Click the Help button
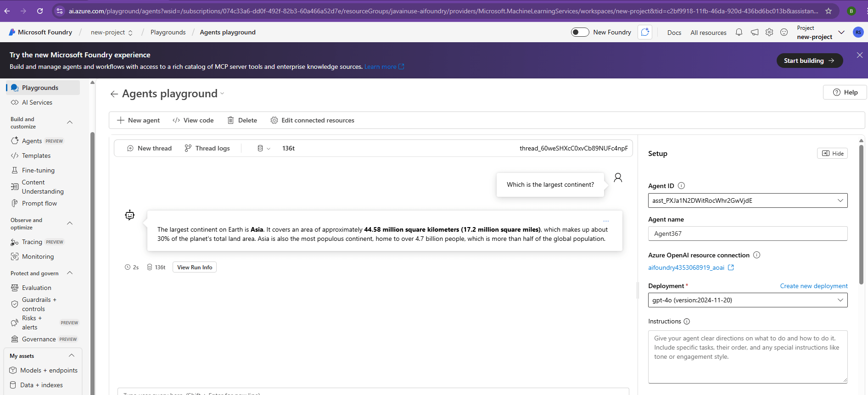Viewport: 868px width, 395px height. (x=845, y=92)
